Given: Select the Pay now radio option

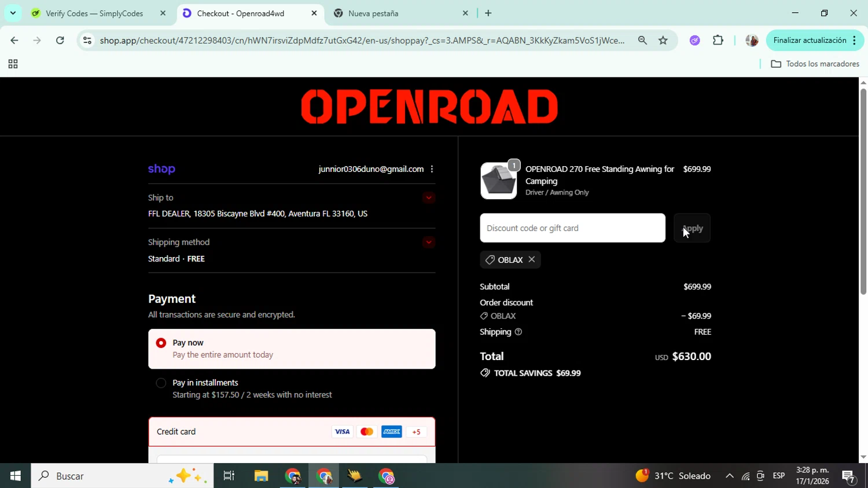Looking at the screenshot, I should click(161, 343).
